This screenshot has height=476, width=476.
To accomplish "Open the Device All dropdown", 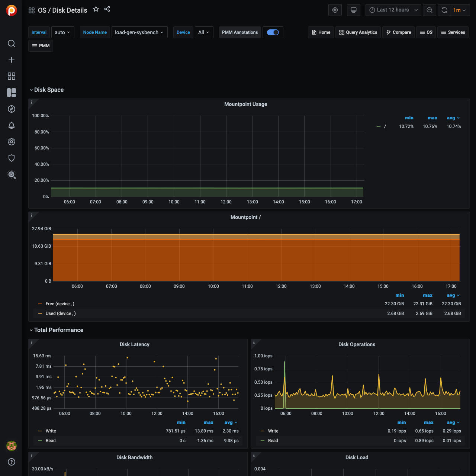I will click(x=204, y=32).
